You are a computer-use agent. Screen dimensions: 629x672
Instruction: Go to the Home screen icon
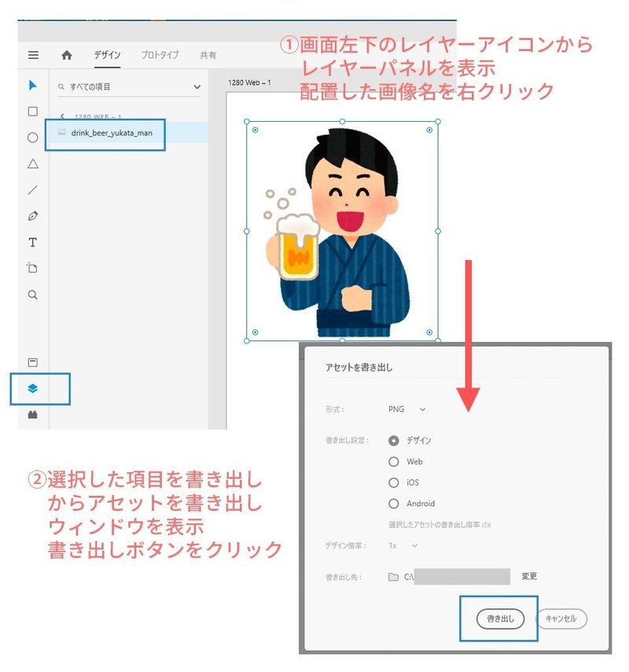coord(67,55)
